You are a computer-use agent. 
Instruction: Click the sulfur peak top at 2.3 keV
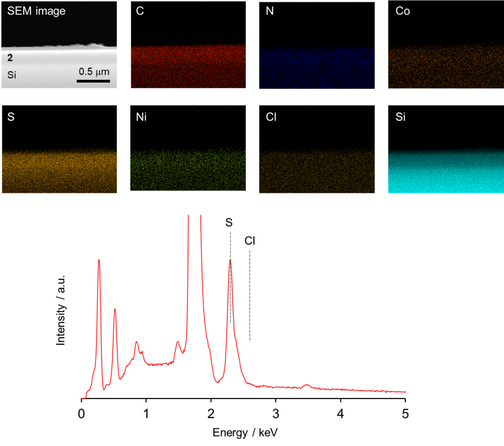(x=230, y=260)
